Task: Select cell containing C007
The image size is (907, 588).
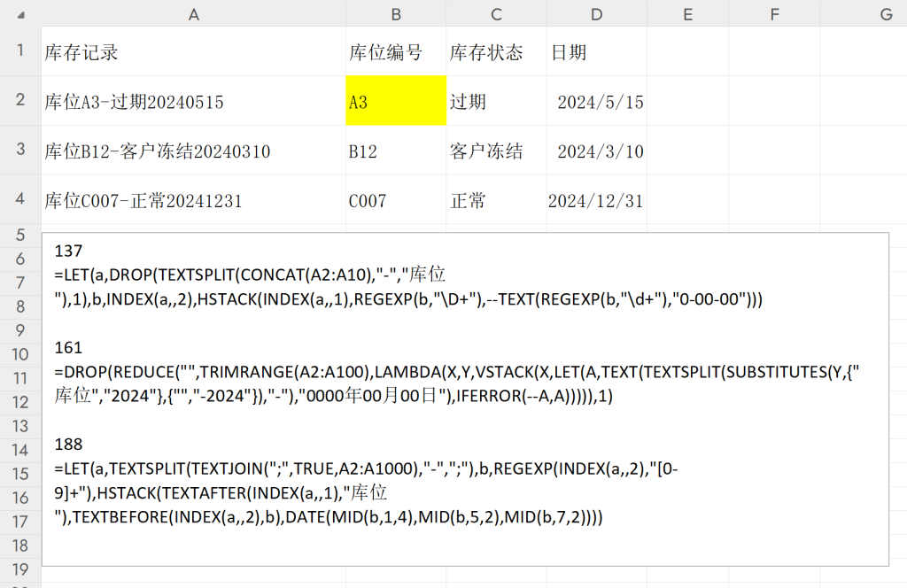Action: click(x=396, y=199)
